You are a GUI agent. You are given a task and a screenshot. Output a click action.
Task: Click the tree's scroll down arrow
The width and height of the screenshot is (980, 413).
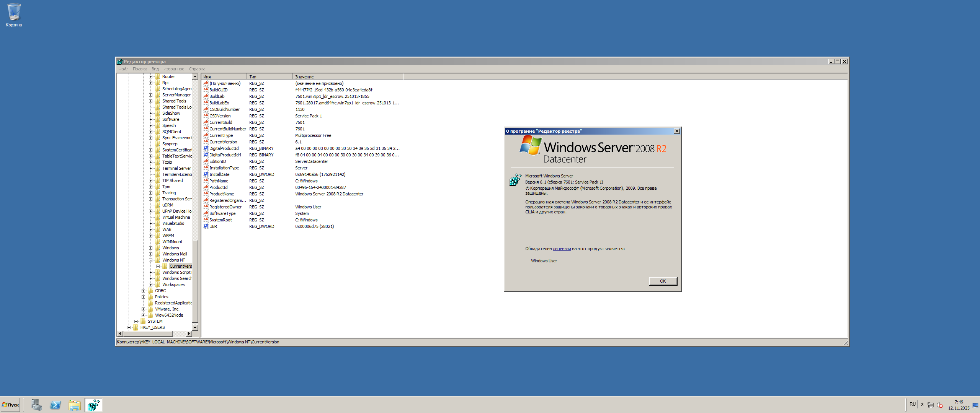(x=195, y=327)
